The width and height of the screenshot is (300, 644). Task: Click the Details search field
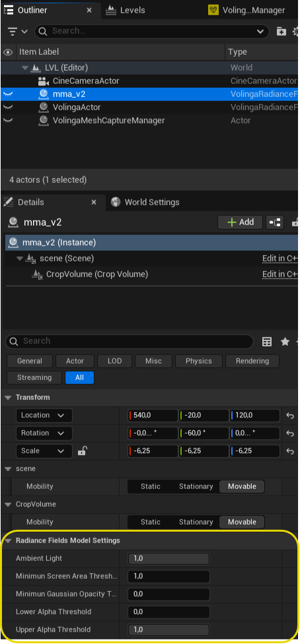point(130,341)
